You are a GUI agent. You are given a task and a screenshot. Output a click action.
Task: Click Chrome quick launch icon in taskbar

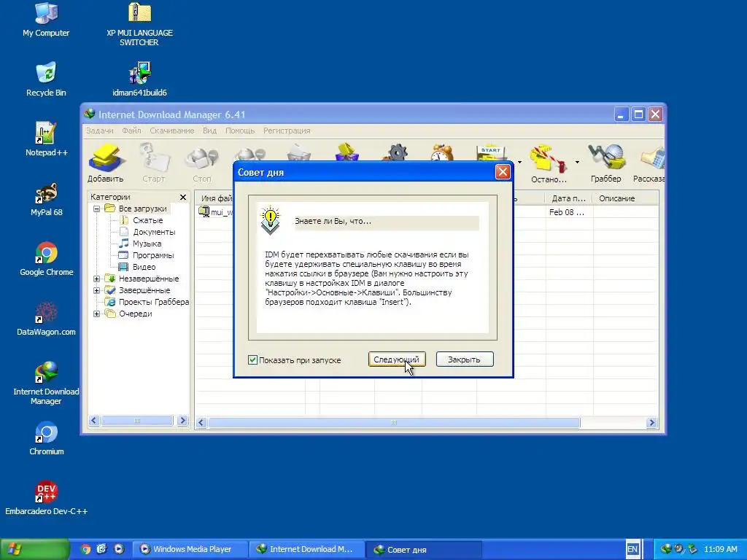(x=85, y=550)
